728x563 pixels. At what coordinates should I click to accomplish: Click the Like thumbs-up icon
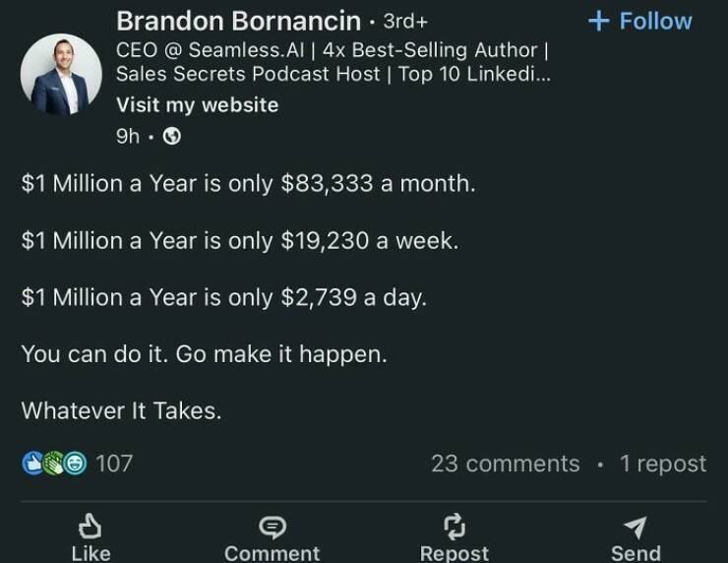coord(91,527)
